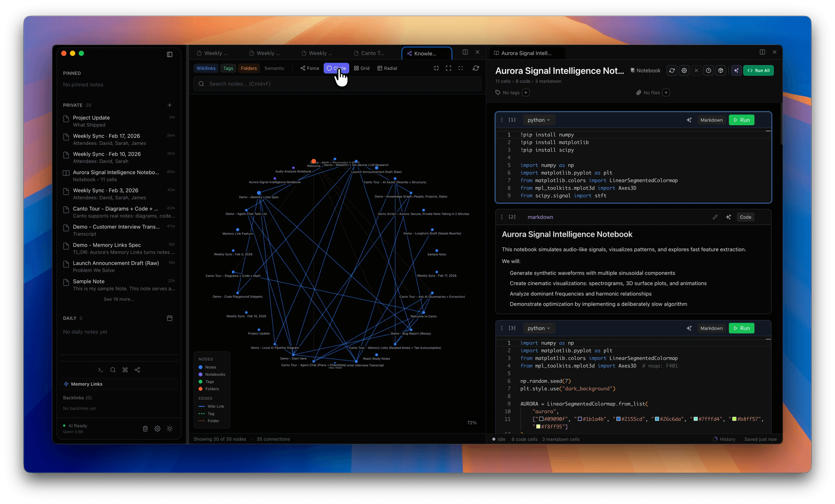The width and height of the screenshot is (835, 504).
Task: Refresh the knowledge graph view
Action: click(x=476, y=68)
